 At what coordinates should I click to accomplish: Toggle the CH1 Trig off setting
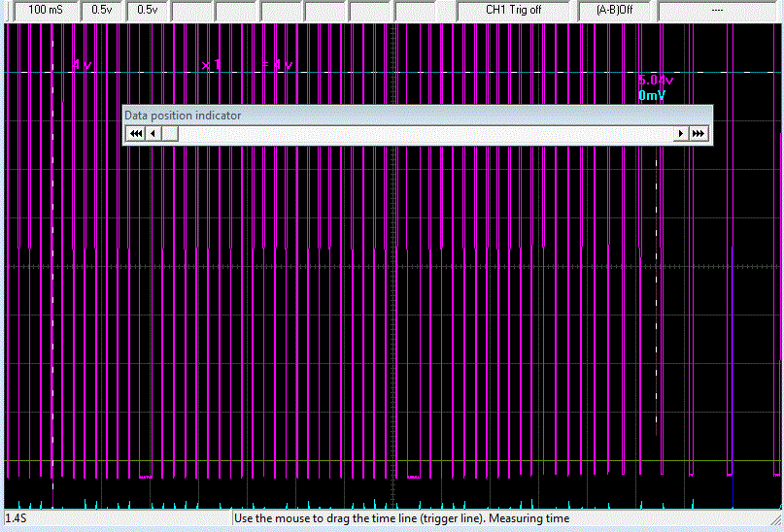513,10
